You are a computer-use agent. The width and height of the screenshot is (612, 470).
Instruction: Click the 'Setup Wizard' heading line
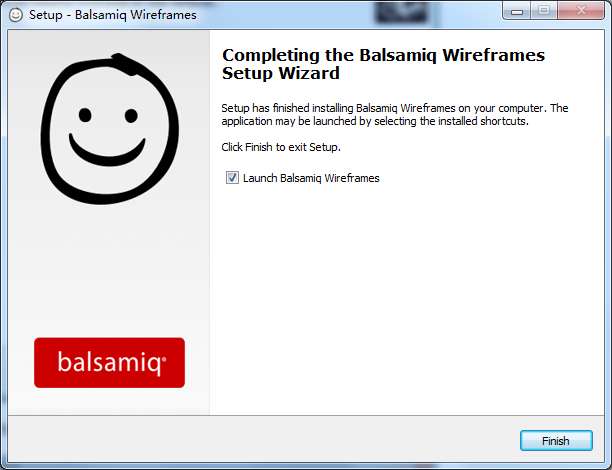281,73
